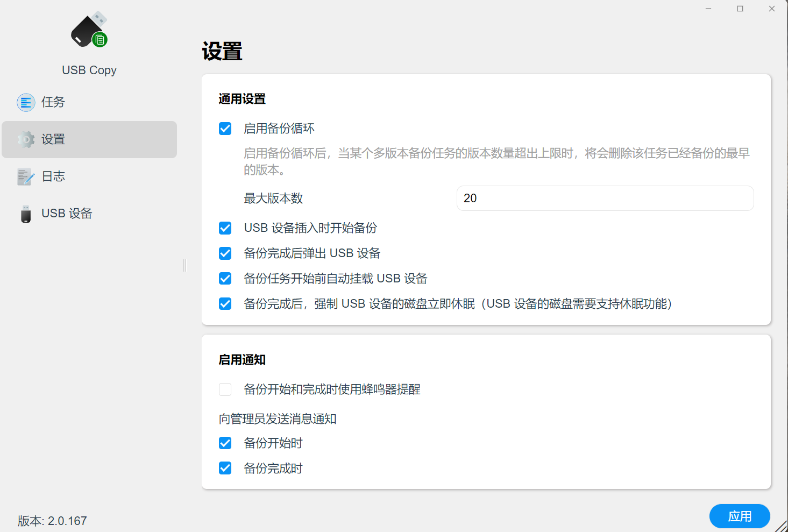The image size is (788, 532).
Task: Toggle the force disk hibernation (磁盘立即休眠) checkbox
Action: tap(225, 304)
